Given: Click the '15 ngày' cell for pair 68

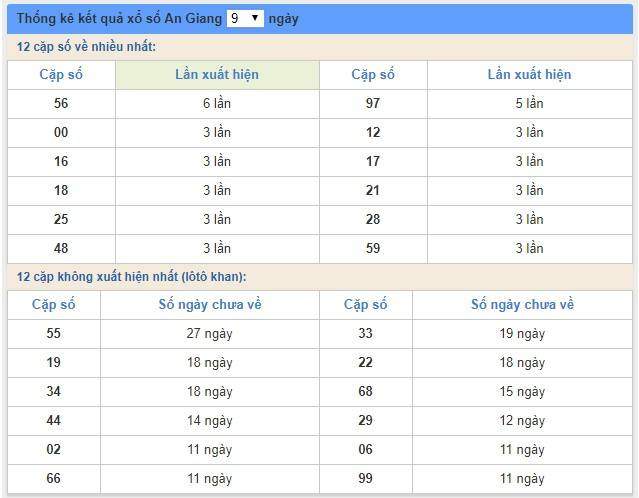Looking at the screenshot, I should coord(522,392).
